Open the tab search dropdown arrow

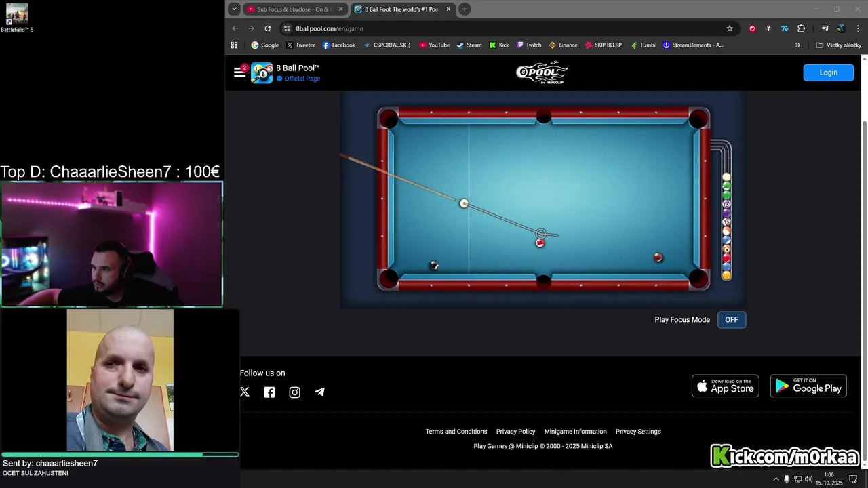(234, 9)
